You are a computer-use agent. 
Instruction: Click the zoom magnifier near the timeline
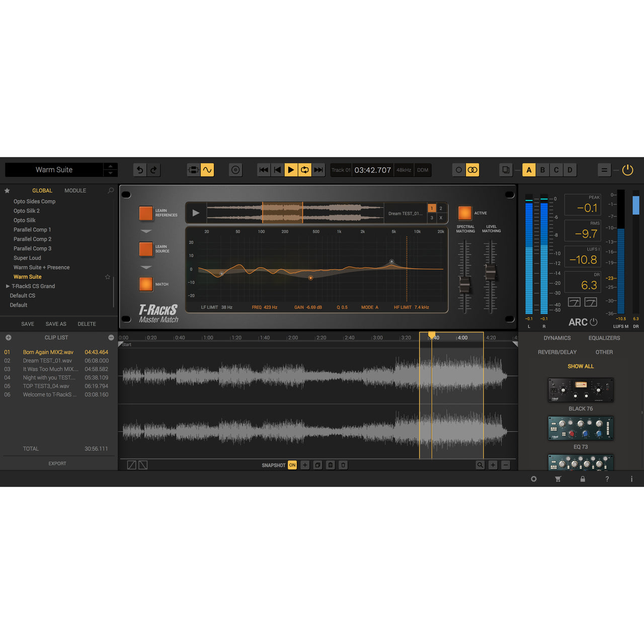click(480, 465)
